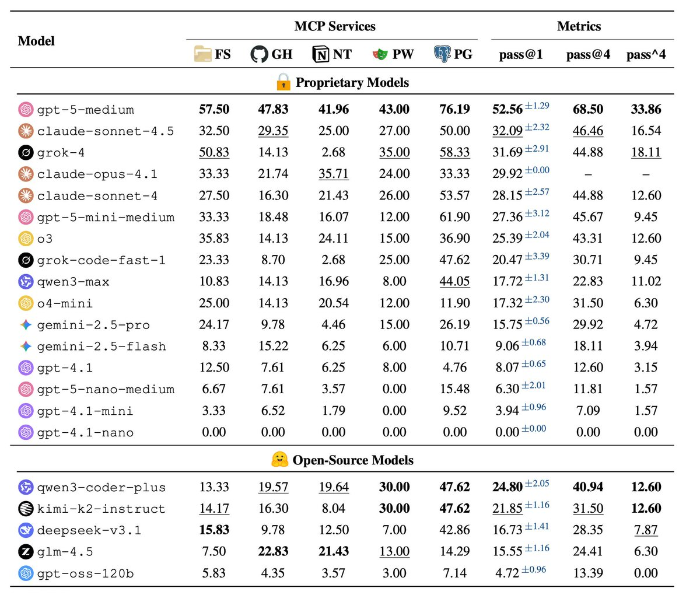The width and height of the screenshot is (700, 595).
Task: Click the Claude icon beside claude-opus-4.1
Action: pos(26,174)
